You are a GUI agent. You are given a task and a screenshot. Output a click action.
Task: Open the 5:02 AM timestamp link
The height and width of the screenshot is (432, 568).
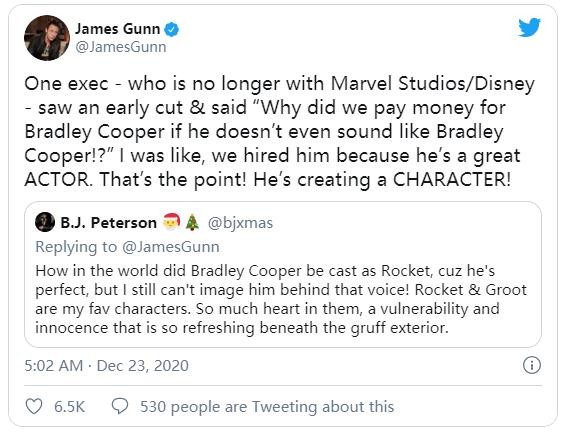(54, 366)
